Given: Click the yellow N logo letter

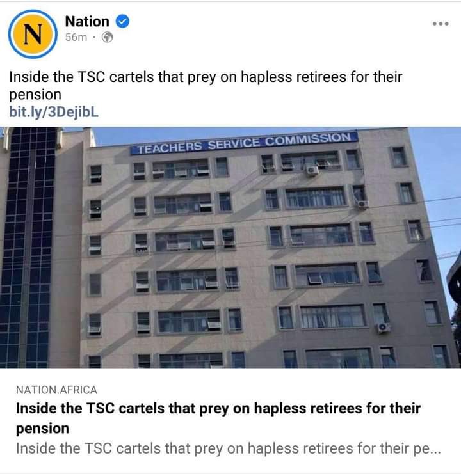Looking at the screenshot, I should click(33, 34).
